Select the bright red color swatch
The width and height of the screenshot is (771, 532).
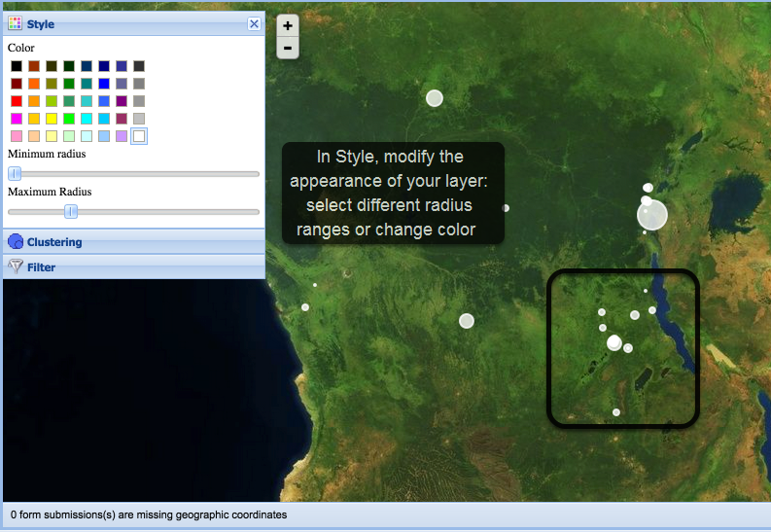[17, 101]
